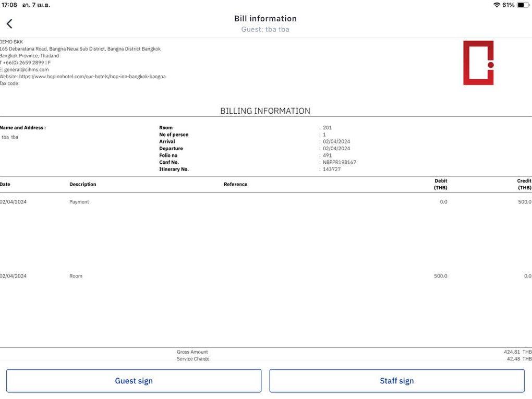Open the hopinnhotel.com website link
The width and height of the screenshot is (532, 399).
click(x=92, y=77)
